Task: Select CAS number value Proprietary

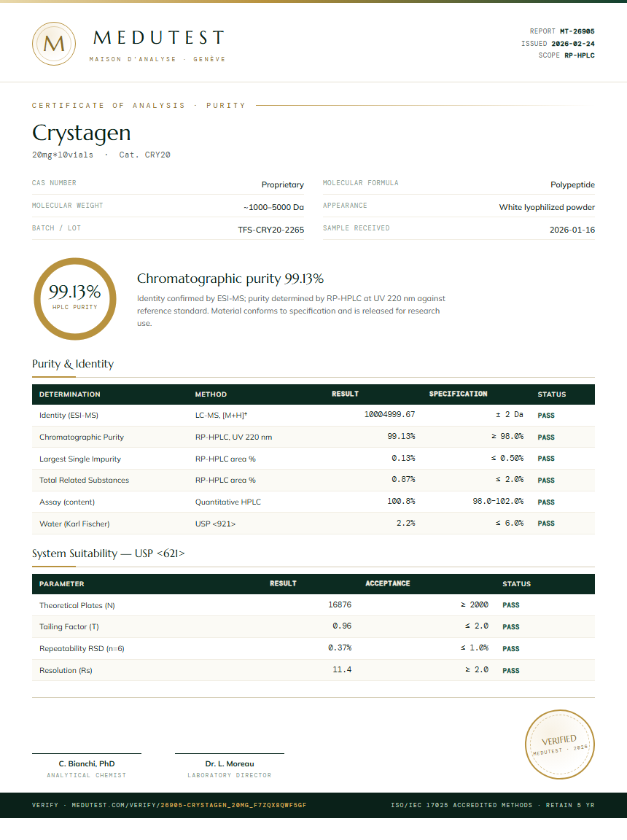Action: (283, 184)
